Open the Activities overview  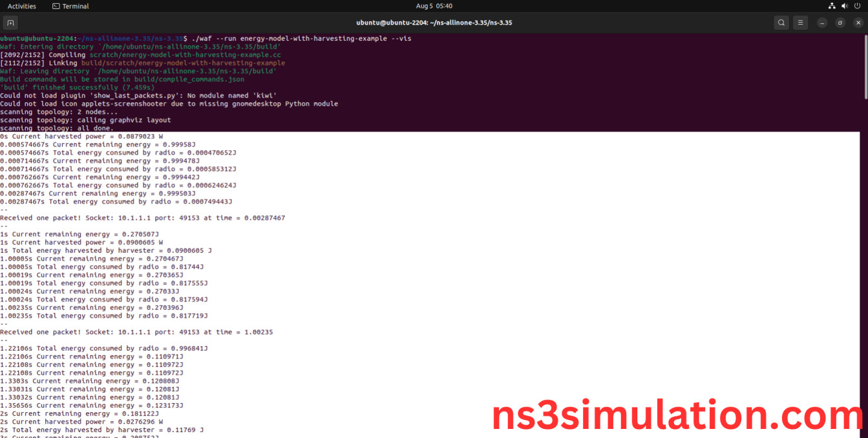point(21,6)
